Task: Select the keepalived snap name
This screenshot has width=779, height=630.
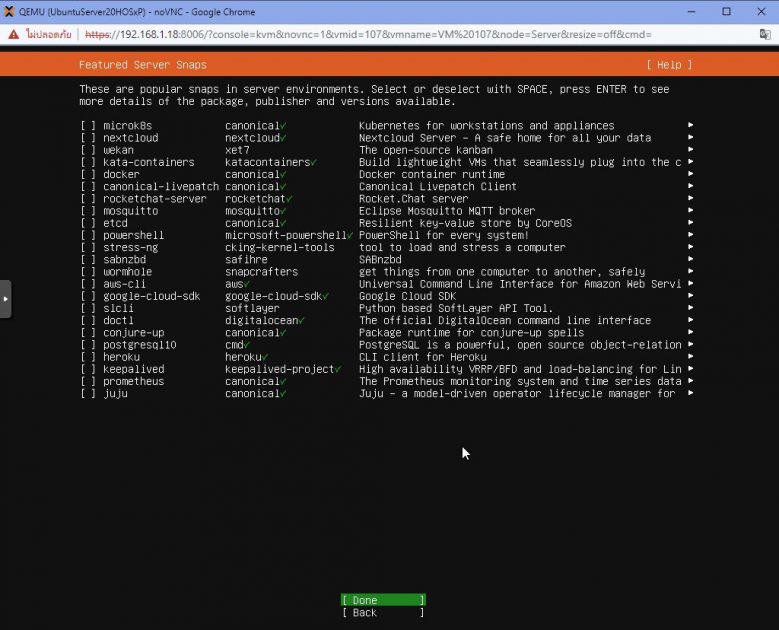Action: [134, 369]
